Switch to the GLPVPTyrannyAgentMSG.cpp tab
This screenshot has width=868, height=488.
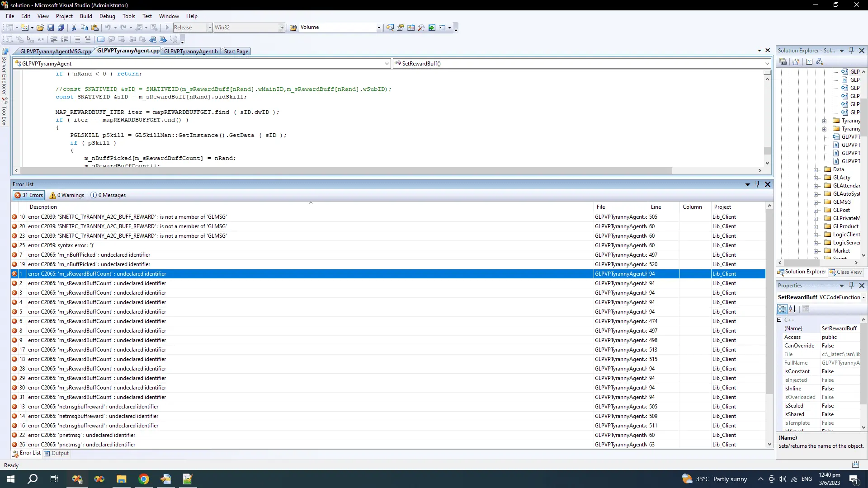(55, 51)
